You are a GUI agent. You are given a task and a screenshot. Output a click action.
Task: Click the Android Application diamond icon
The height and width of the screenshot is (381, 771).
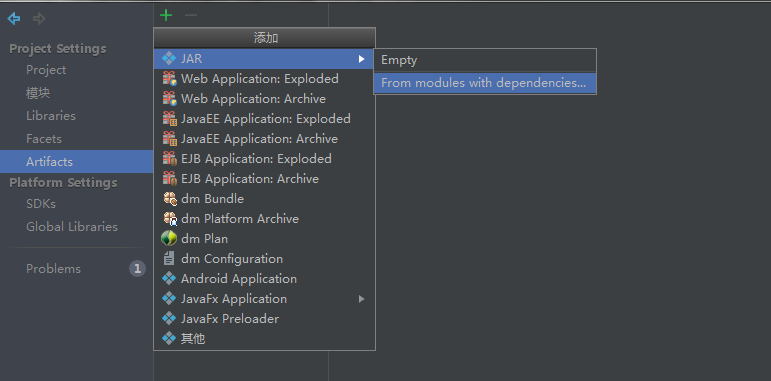pos(169,279)
